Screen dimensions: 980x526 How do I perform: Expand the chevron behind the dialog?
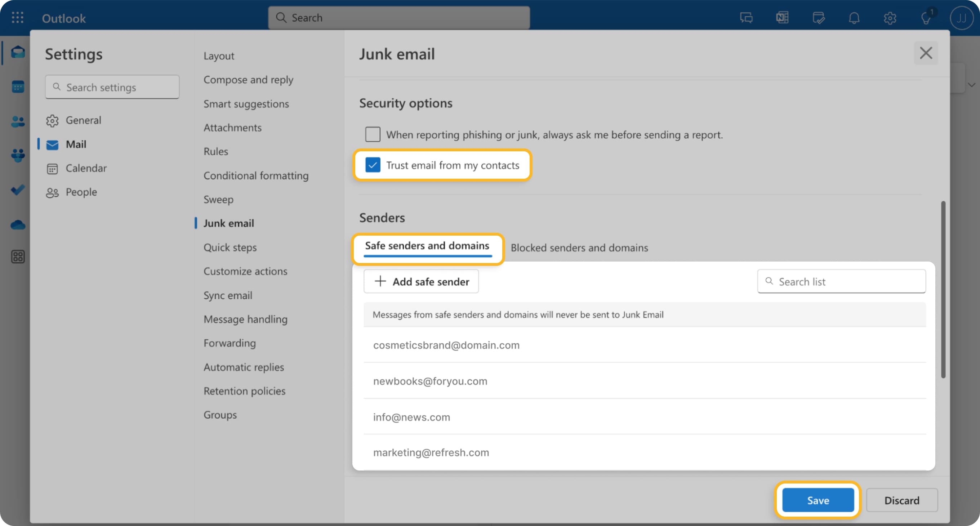[x=972, y=84]
